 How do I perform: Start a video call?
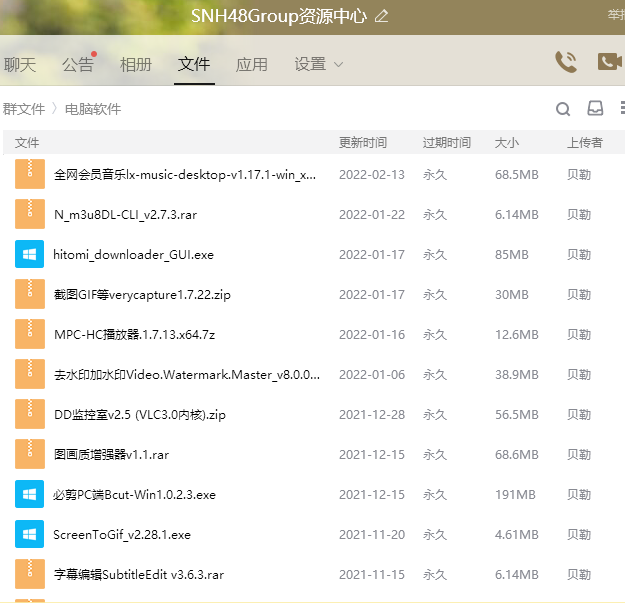pos(609,62)
